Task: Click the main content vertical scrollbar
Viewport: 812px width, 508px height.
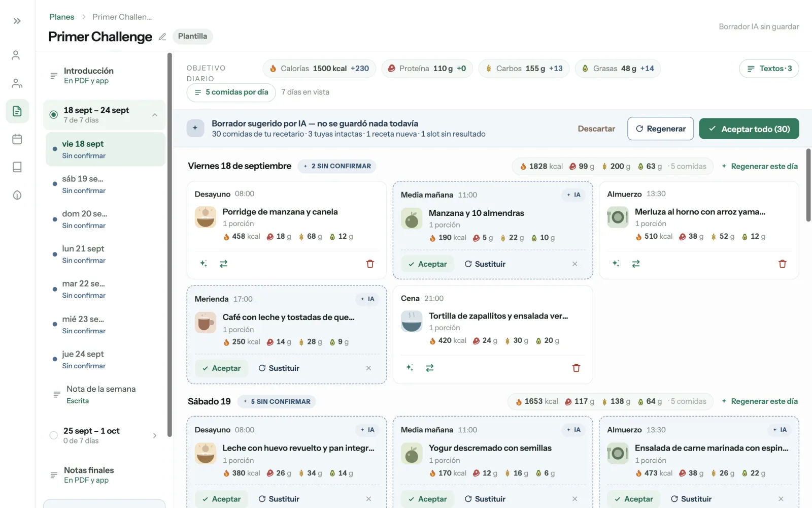Action: 808,185
